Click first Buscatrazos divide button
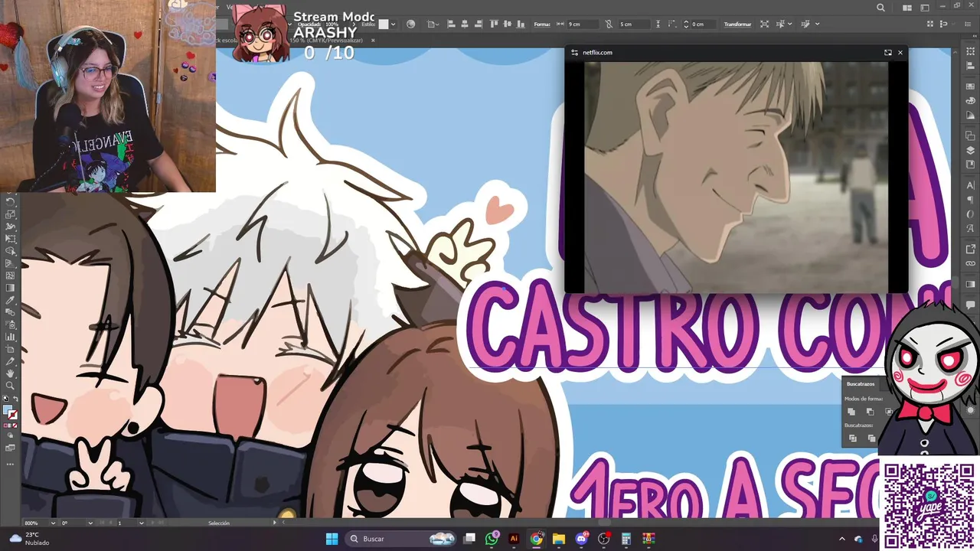Screen dimensions: 980x551 [x=852, y=438]
